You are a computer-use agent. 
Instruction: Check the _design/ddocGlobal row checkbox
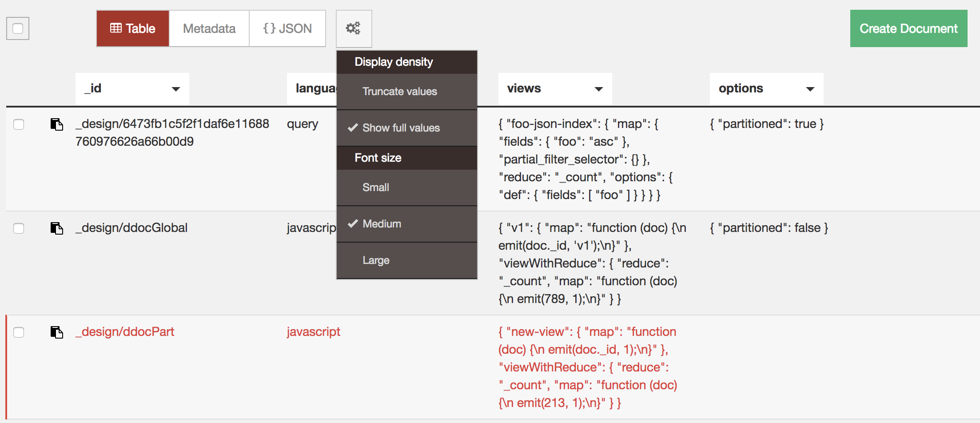(x=19, y=228)
